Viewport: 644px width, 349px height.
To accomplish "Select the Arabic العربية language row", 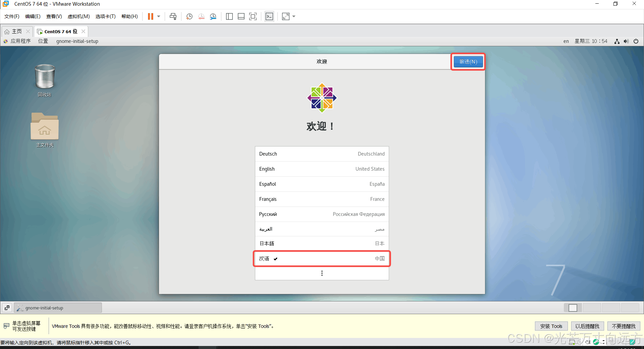I will pos(322,229).
